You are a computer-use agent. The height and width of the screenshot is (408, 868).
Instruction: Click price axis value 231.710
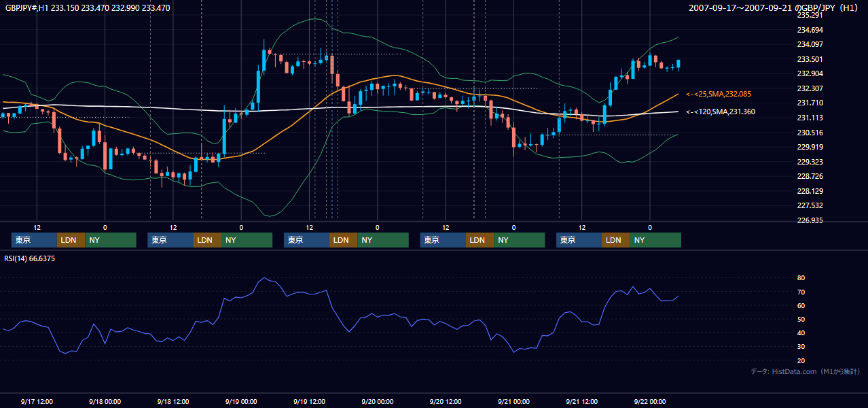click(x=810, y=103)
